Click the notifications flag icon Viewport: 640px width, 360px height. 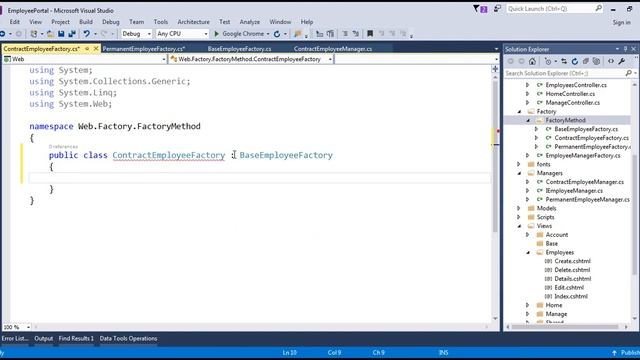(480, 9)
